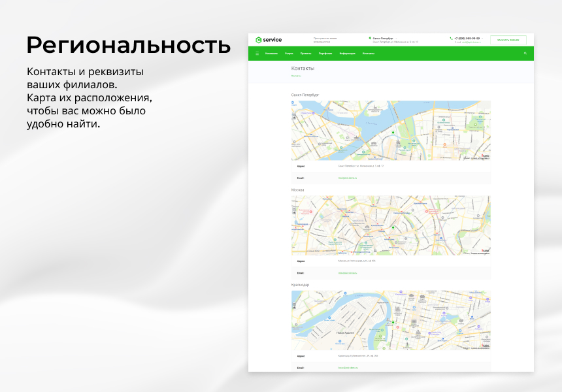Open the hamburger menu in the green navbar

(256, 53)
